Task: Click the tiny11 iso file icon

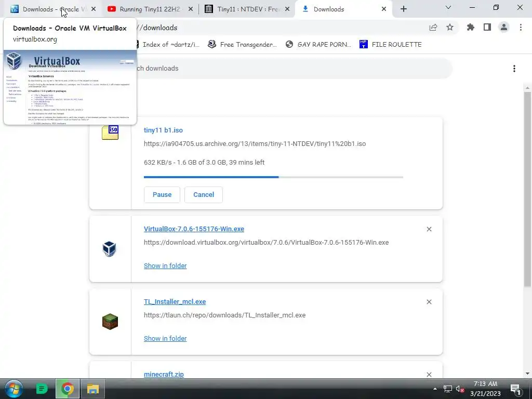Action: [110, 132]
